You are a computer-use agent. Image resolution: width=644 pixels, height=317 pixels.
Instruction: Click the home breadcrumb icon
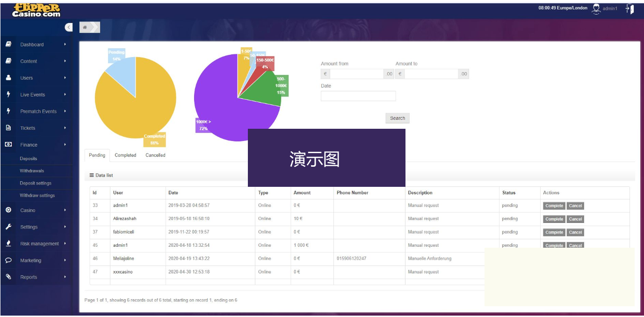85,28
